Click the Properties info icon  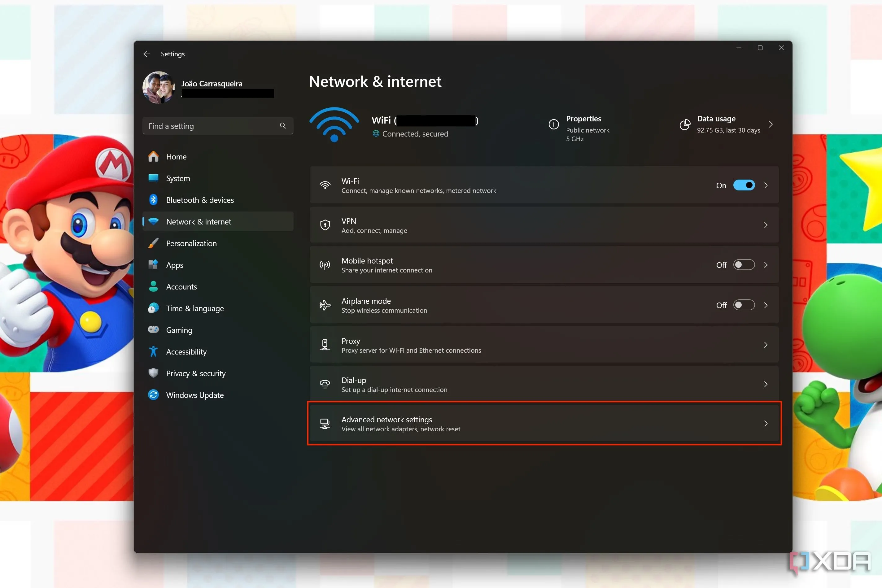[x=553, y=124]
